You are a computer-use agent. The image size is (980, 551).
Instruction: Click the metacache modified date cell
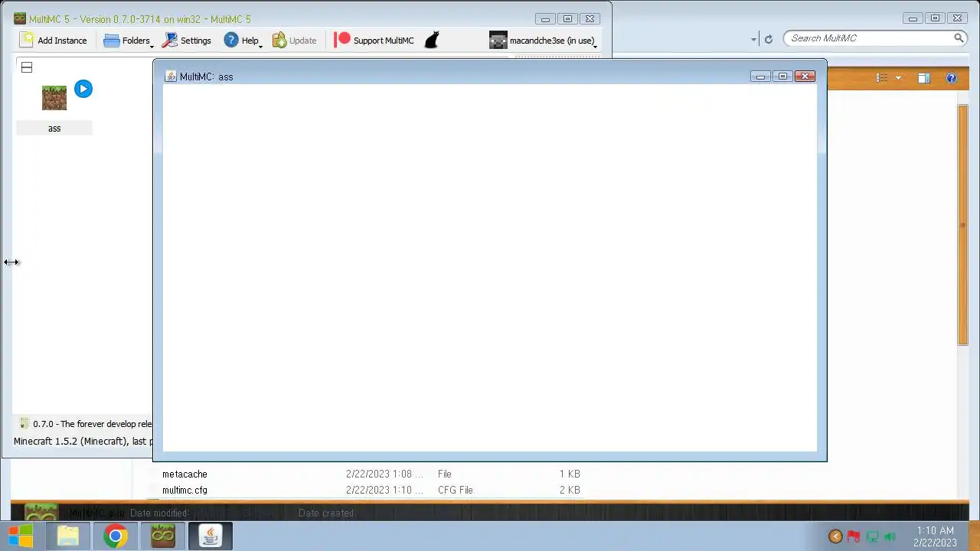[384, 474]
